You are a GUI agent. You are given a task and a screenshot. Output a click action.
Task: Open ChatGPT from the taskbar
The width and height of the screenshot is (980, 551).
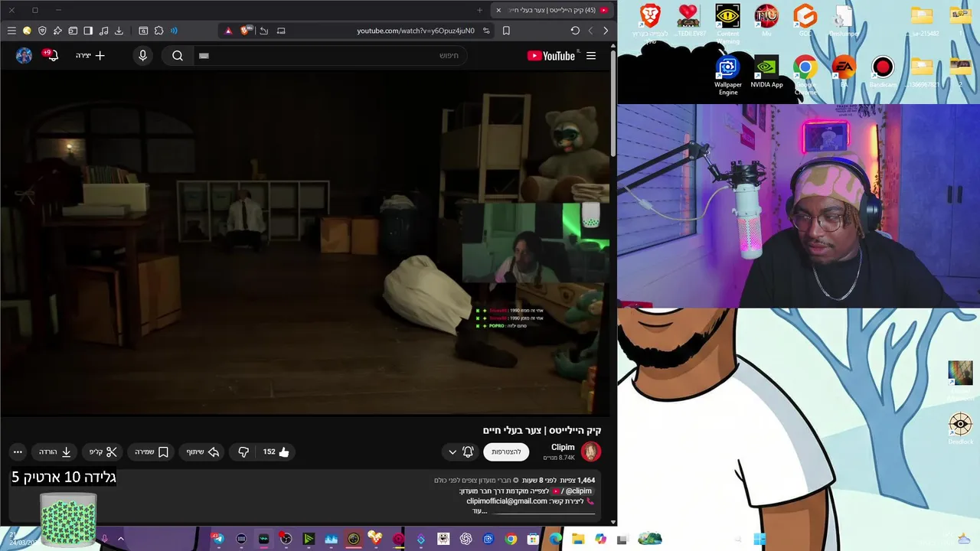465,539
